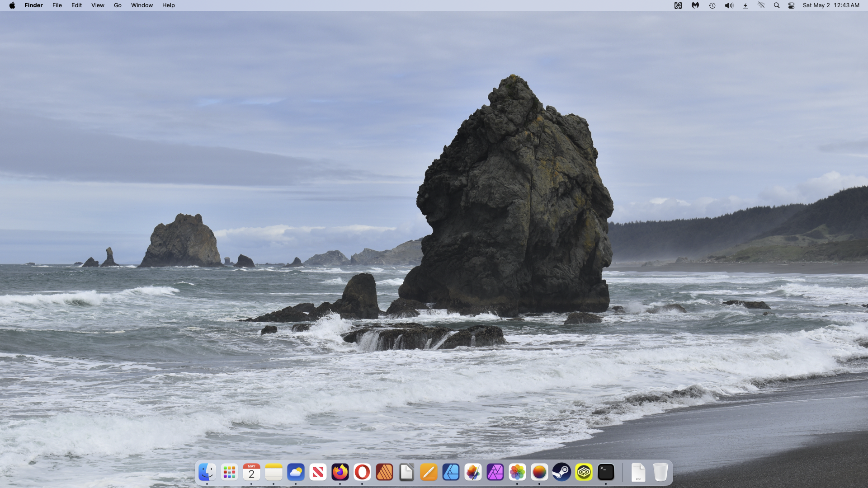Click the fan control menu bar icon

click(678, 5)
